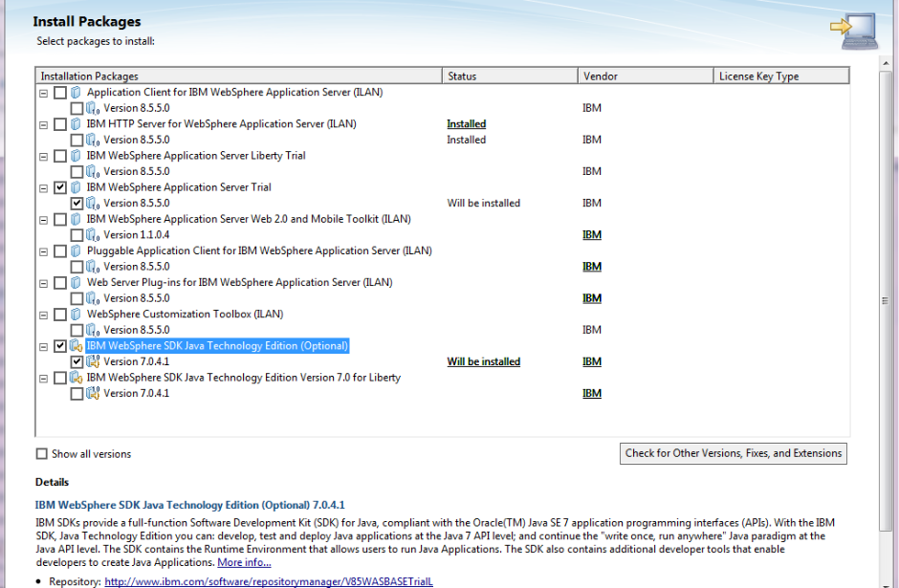Screen dimensions: 899x588
Task: Select IBM WebSphere SDK Java Technology Edition (Optional) row
Action: click(217, 346)
